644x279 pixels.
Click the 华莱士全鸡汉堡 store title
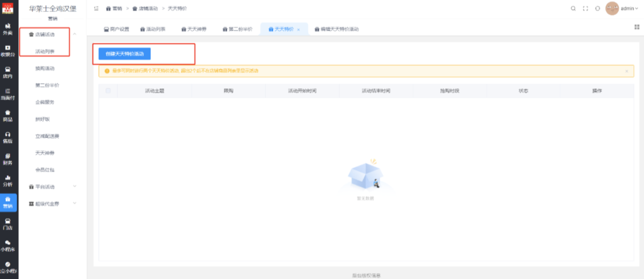point(53,8)
